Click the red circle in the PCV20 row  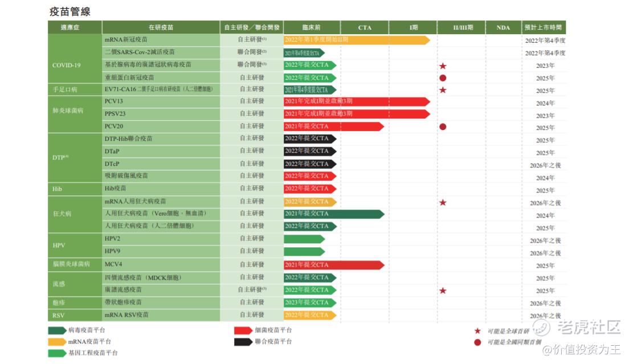[x=443, y=126]
